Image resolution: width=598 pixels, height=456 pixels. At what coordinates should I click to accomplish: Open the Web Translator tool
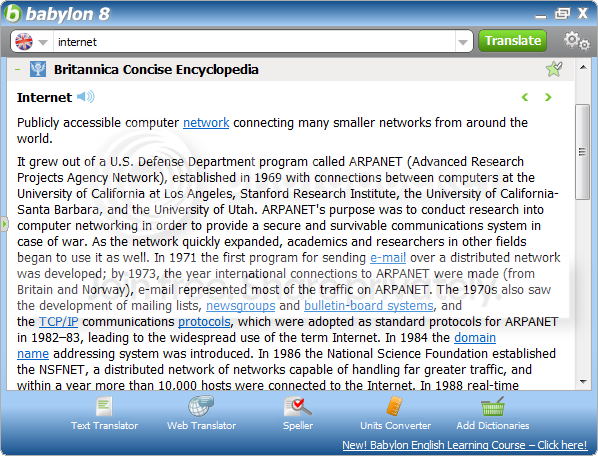[201, 414]
